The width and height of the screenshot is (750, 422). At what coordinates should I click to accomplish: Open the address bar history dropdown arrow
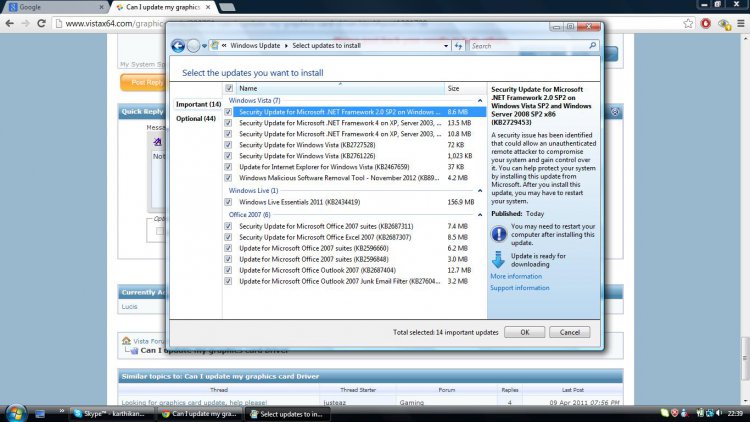[446, 46]
